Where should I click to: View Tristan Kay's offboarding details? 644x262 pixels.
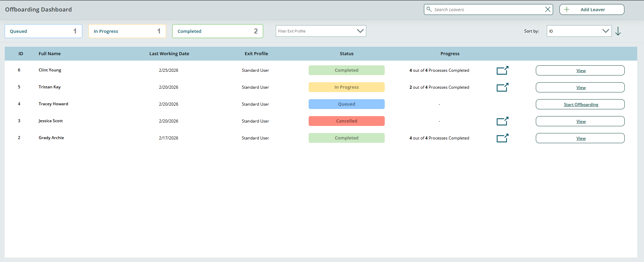pos(580,87)
